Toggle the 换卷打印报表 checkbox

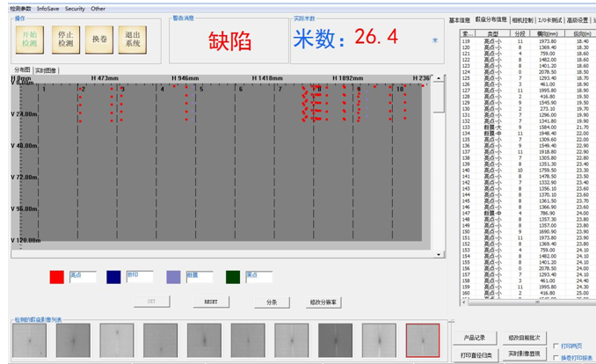pos(556,358)
